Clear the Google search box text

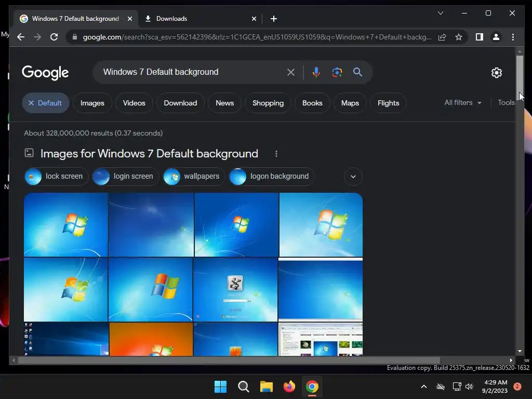(291, 72)
